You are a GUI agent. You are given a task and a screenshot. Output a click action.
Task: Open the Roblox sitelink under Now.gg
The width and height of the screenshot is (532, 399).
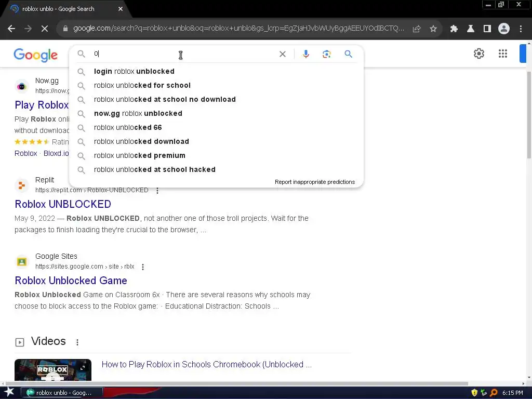[x=26, y=153]
